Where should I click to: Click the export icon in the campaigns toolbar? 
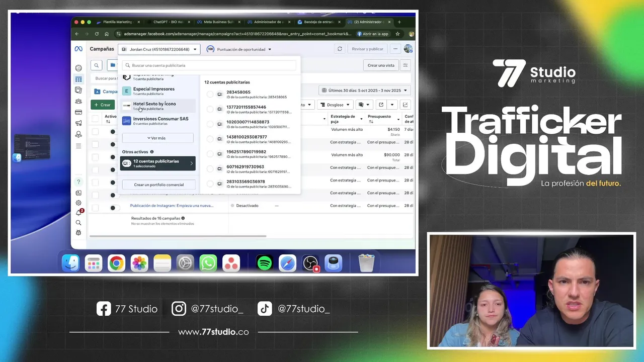[x=381, y=105]
